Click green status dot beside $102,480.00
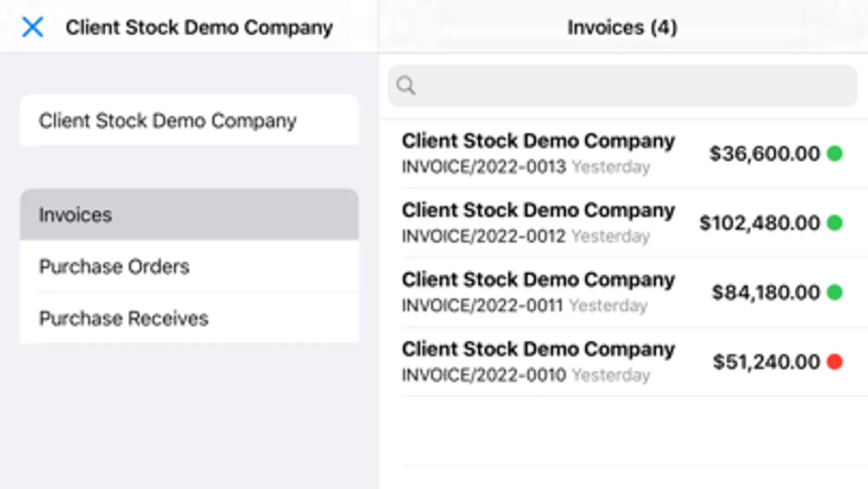The height and width of the screenshot is (489, 868). tap(834, 223)
